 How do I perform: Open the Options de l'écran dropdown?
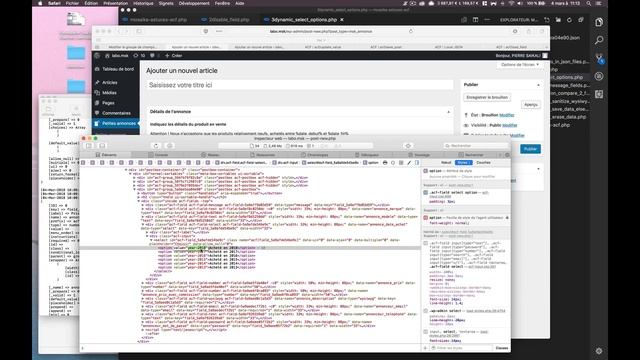(520, 65)
